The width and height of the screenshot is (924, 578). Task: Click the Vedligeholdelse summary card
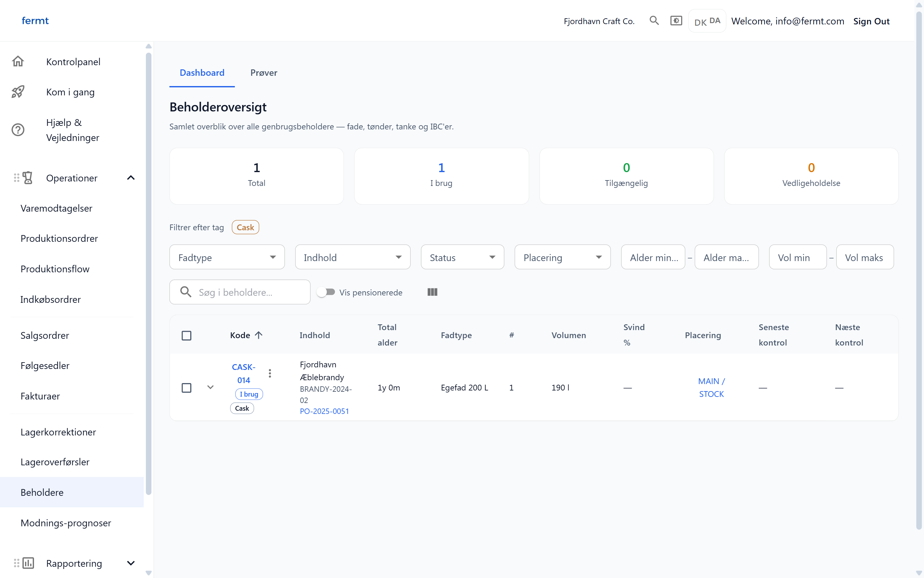[811, 176]
